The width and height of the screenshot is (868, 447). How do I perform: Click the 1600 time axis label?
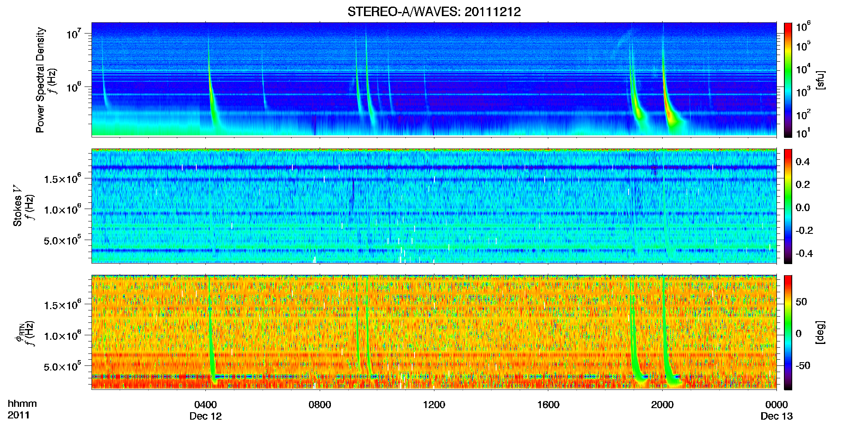548,404
